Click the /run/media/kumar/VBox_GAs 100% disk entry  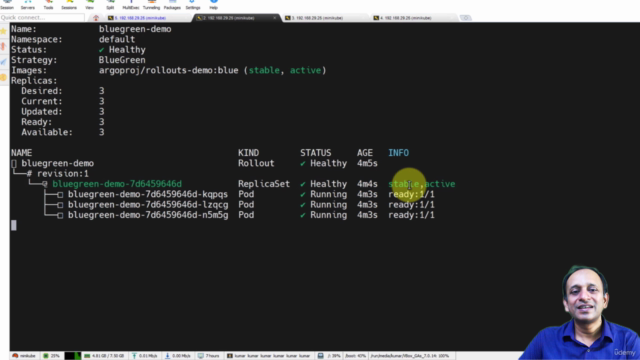pos(409,356)
